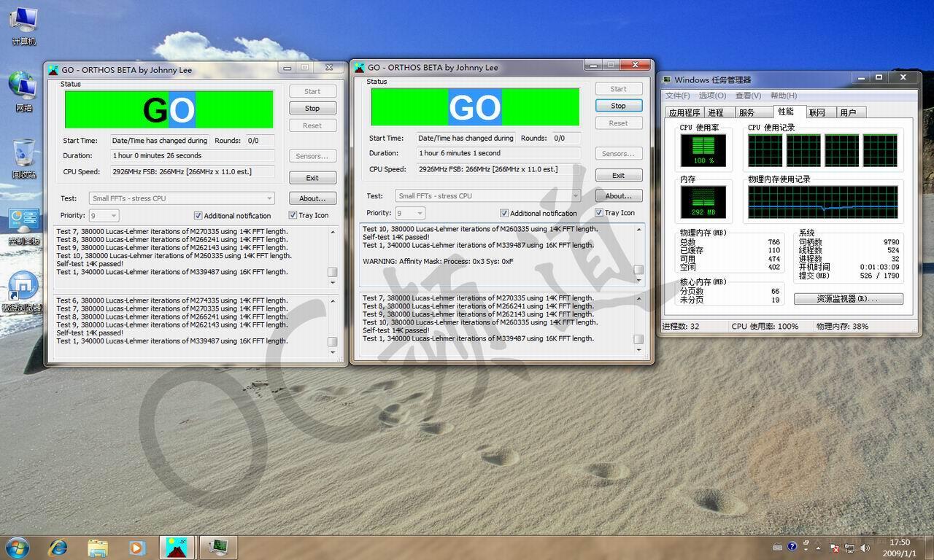Screen dimensions: 934x560
Task: Click Exit in right ORTHOS window
Action: click(x=619, y=175)
